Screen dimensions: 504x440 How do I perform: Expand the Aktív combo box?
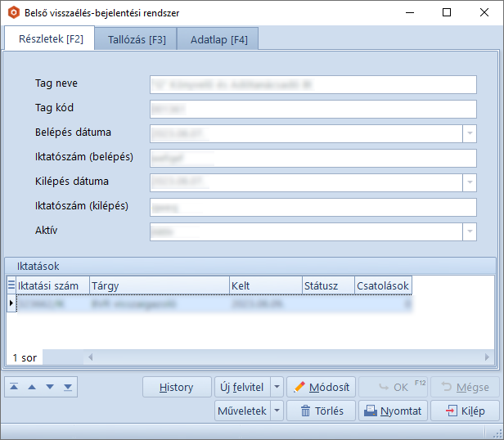(x=470, y=232)
